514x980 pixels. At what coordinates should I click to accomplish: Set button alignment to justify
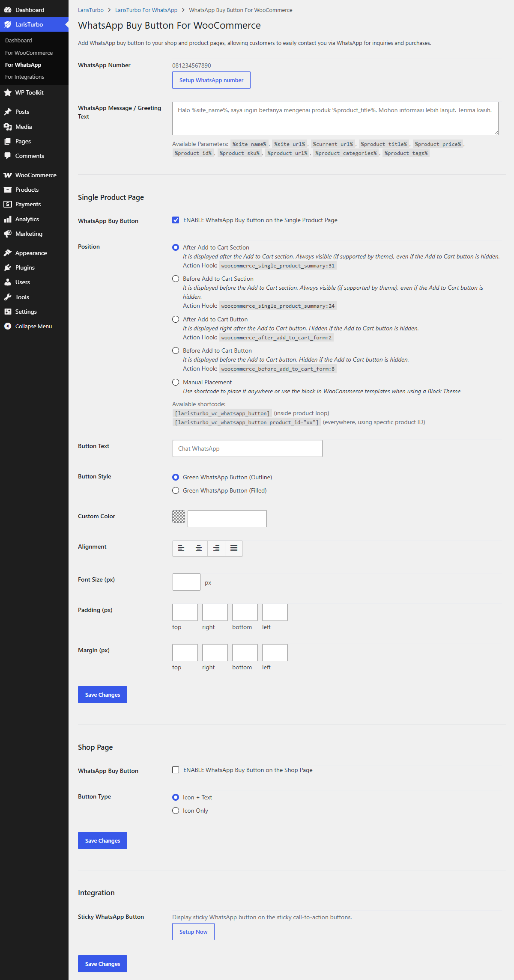coord(234,548)
